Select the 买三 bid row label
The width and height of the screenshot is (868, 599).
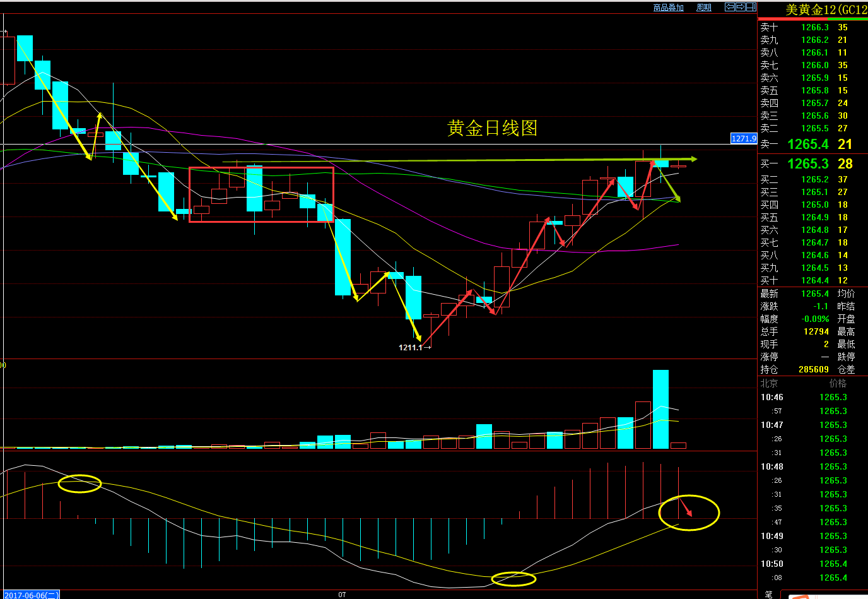pos(770,192)
